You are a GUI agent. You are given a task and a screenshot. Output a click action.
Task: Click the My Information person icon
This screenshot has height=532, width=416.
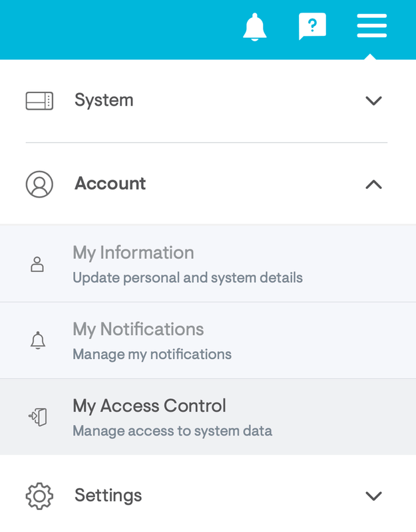tap(38, 265)
